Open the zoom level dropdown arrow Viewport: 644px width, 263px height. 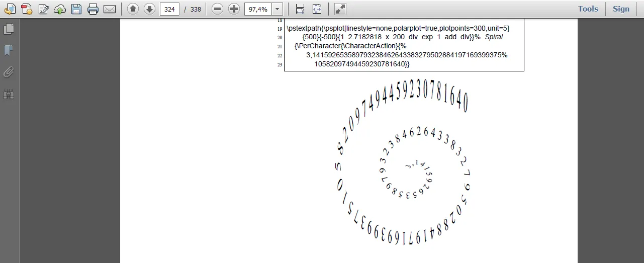click(x=277, y=9)
